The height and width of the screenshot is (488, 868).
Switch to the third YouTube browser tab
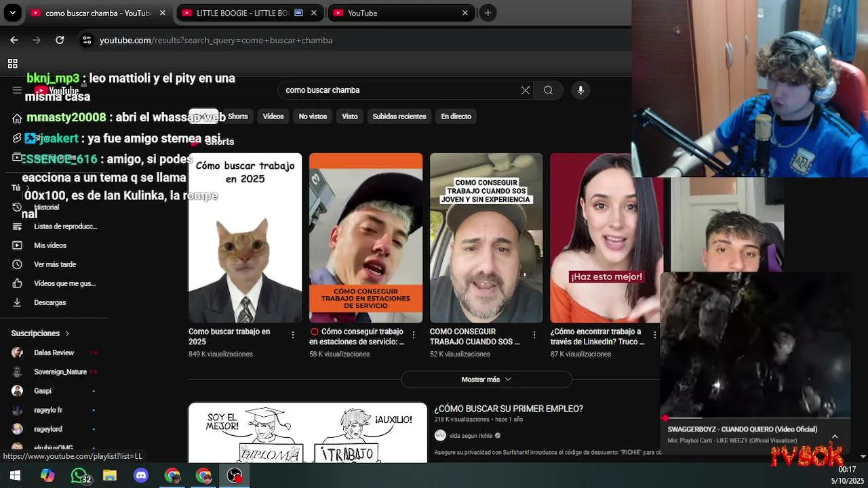(x=401, y=13)
